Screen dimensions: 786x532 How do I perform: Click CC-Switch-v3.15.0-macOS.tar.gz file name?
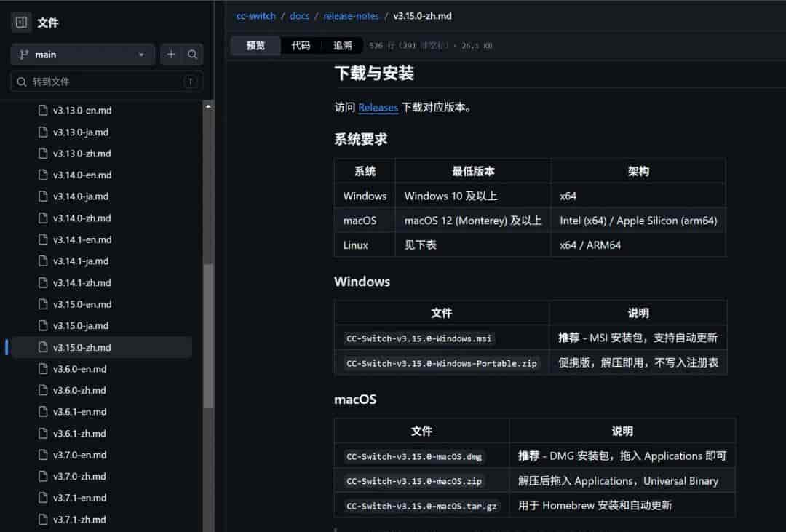(421, 506)
